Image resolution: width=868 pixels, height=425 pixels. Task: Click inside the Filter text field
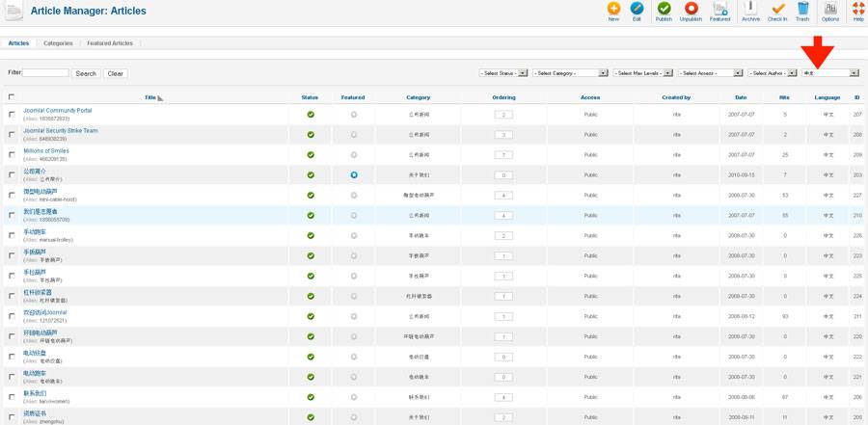pos(45,73)
